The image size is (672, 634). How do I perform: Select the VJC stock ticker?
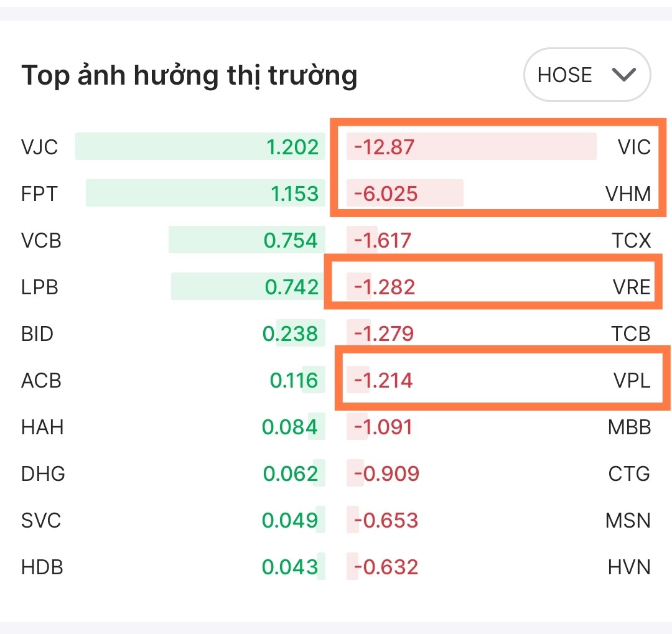(39, 147)
